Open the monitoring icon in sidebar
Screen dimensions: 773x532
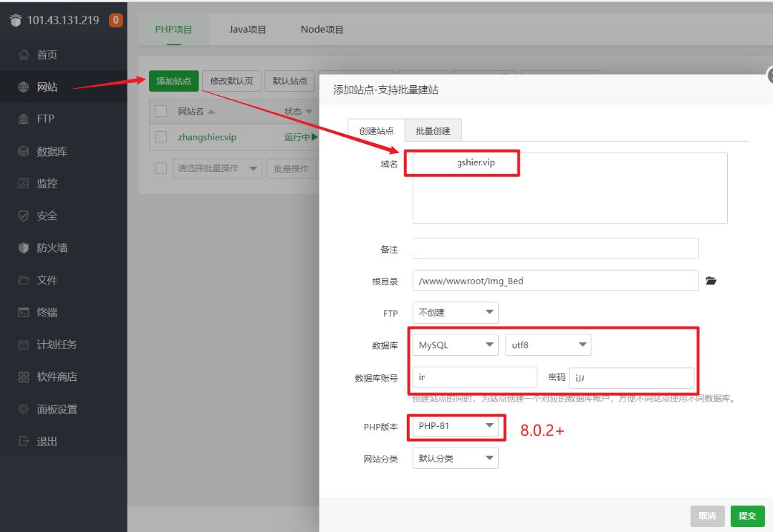tap(24, 184)
